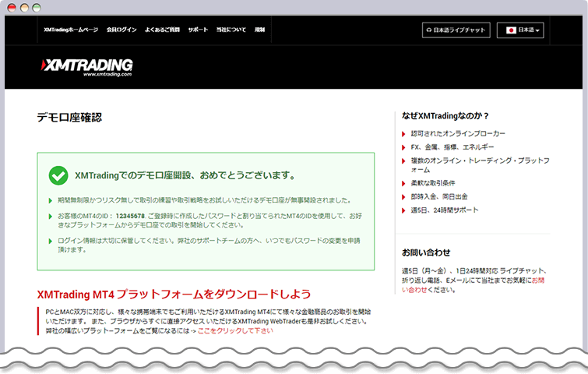Click 即時入金、同日出金 list item
The image size is (588, 374).
(439, 196)
